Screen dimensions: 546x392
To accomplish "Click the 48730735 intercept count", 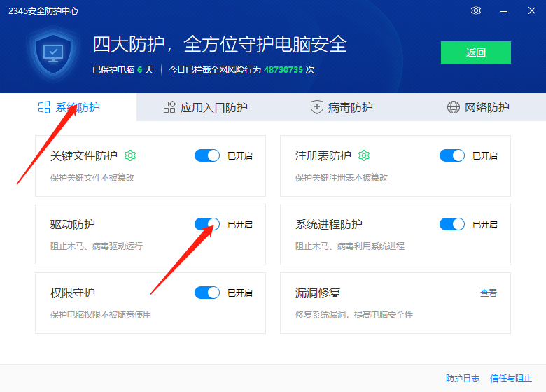I will click(x=283, y=69).
